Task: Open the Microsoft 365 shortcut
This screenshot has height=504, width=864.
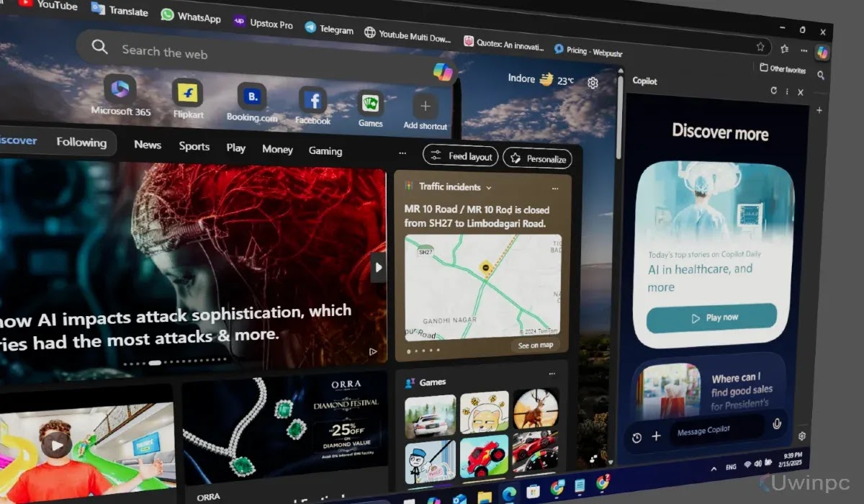Action: tap(120, 95)
